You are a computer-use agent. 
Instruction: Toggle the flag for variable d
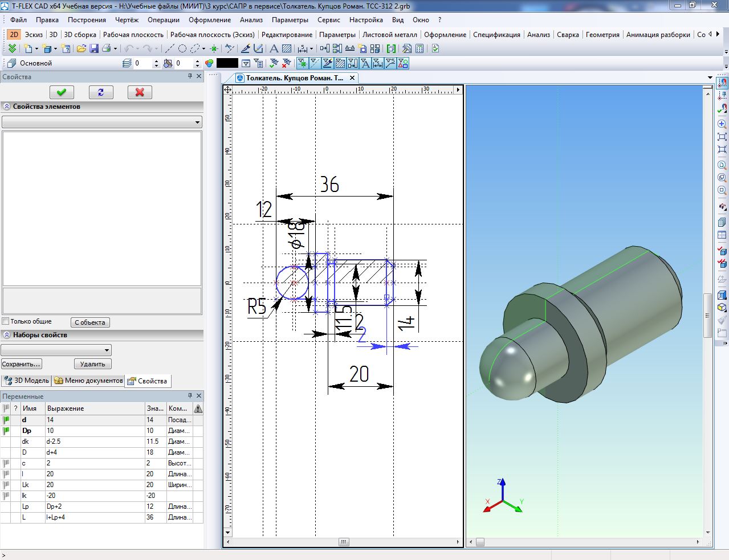6,420
